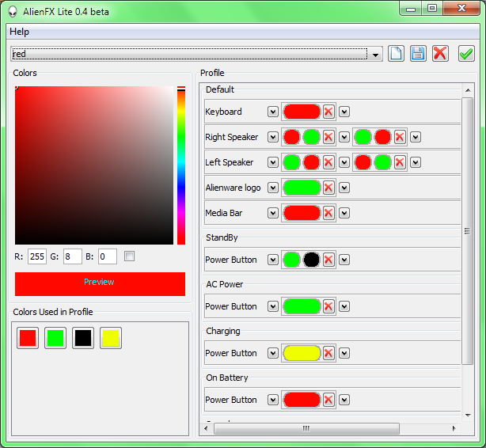The width and height of the screenshot is (486, 448).
Task: Remove second Left Speaker color pair
Action: (x=400, y=162)
